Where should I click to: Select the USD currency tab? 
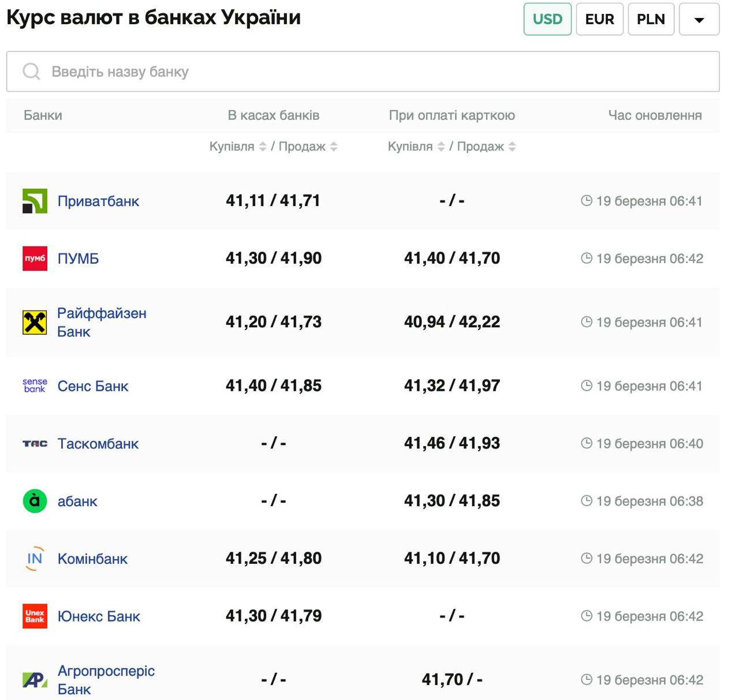pyautogui.click(x=547, y=19)
